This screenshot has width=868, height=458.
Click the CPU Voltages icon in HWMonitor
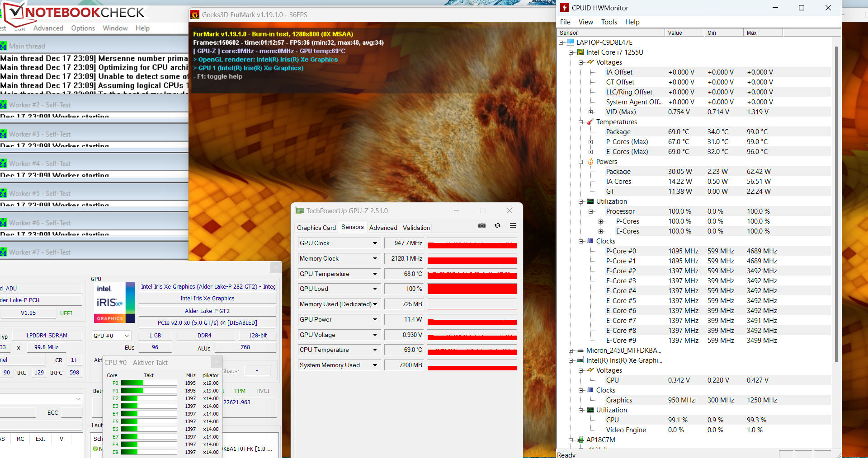pyautogui.click(x=590, y=62)
